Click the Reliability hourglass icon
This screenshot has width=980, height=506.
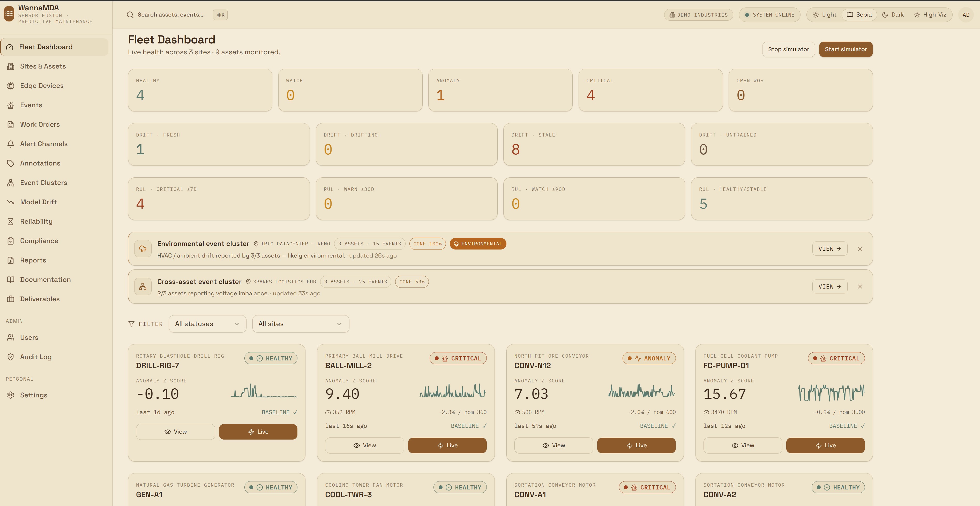click(11, 221)
